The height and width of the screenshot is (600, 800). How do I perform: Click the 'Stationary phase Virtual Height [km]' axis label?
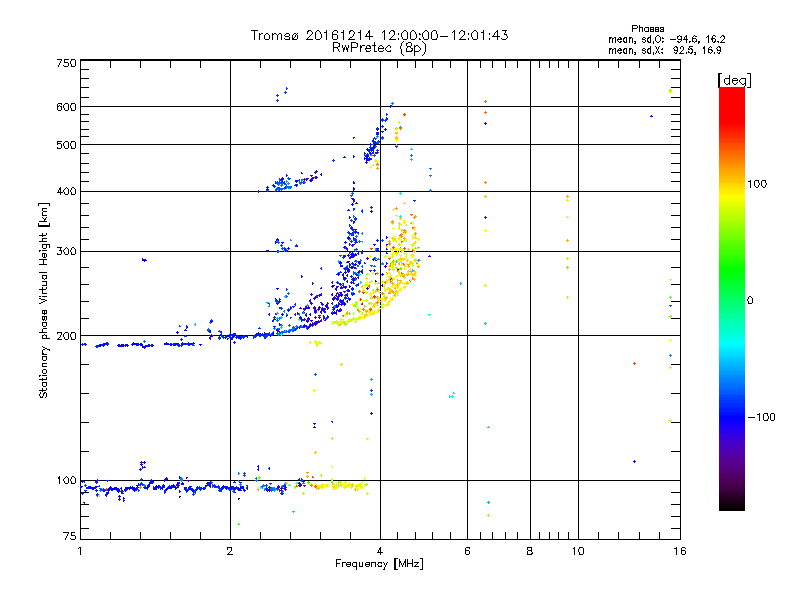tap(44, 300)
